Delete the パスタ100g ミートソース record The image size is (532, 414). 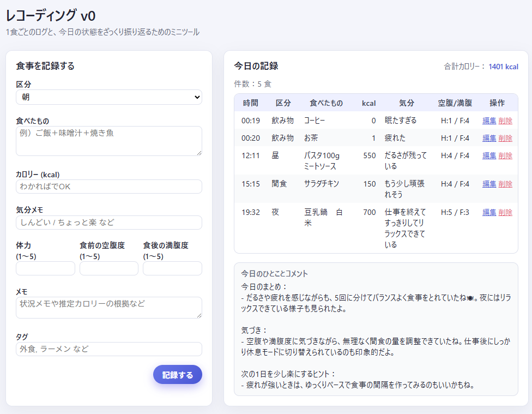click(x=505, y=155)
